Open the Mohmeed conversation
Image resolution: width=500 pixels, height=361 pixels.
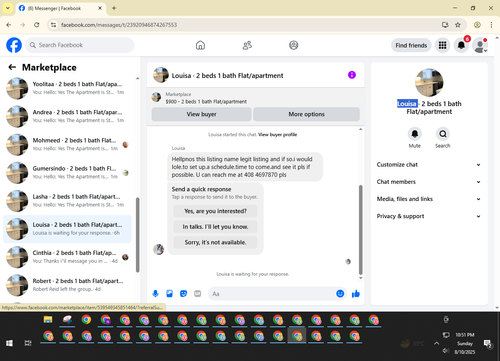[68, 144]
